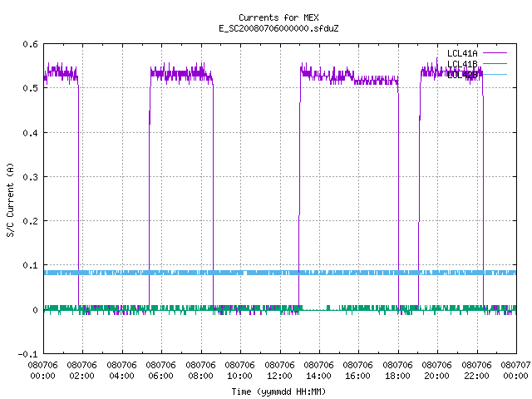This screenshot has width=532, height=399.
Task: Click the y-axis tick label 0
Action: coord(35,310)
